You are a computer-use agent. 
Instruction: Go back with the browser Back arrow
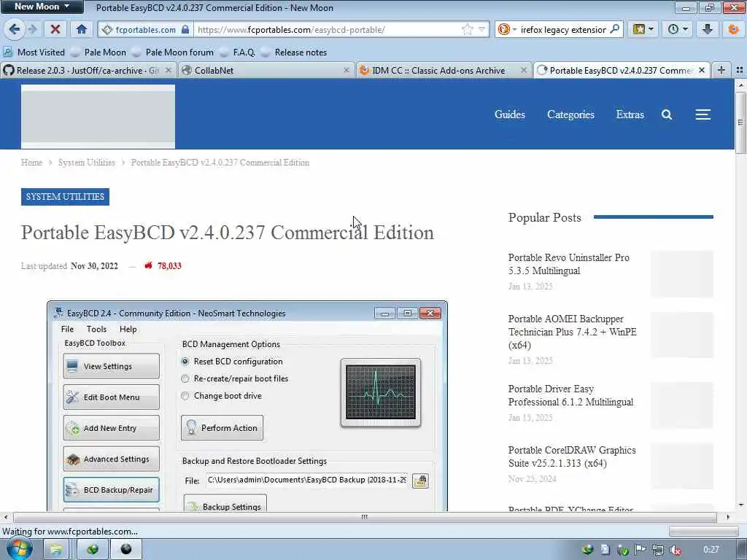coord(14,29)
